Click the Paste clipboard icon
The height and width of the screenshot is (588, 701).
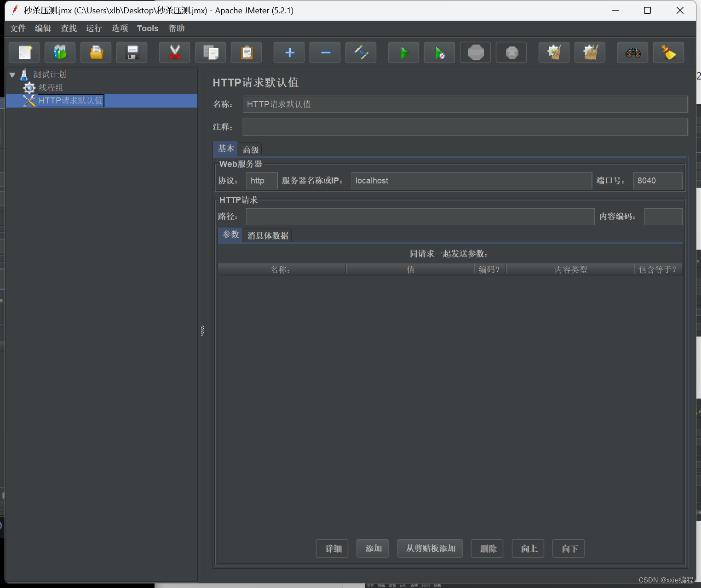click(247, 52)
